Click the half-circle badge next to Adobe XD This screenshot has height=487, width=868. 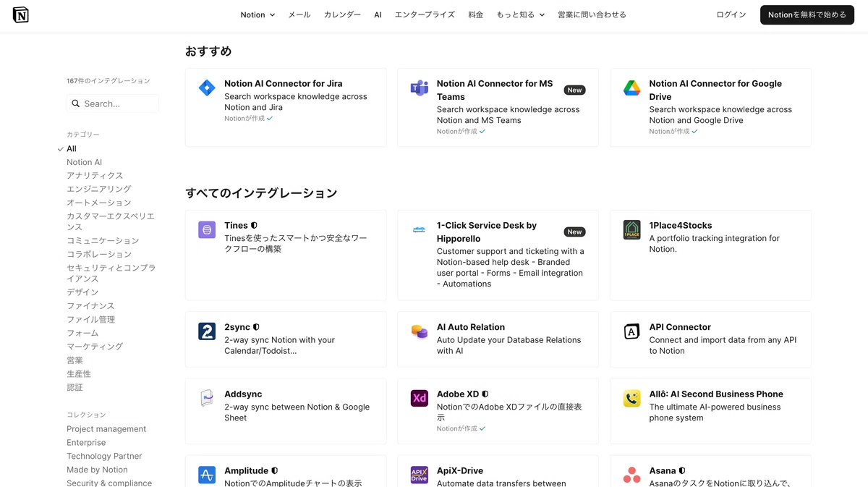(485, 394)
